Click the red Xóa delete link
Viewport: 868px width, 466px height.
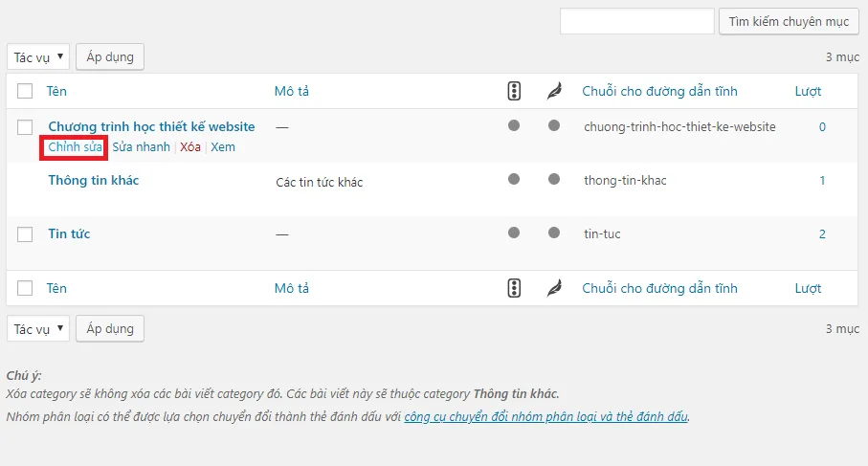(190, 147)
